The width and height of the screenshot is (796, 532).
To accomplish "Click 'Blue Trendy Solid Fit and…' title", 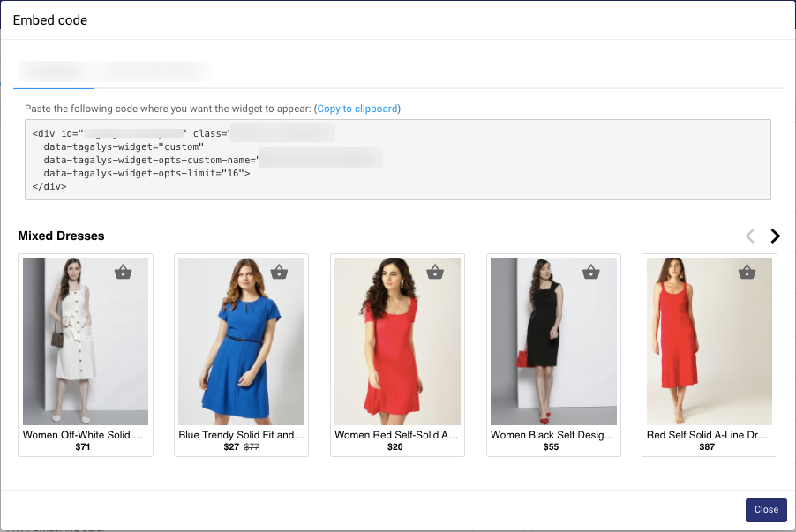I will 241,435.
